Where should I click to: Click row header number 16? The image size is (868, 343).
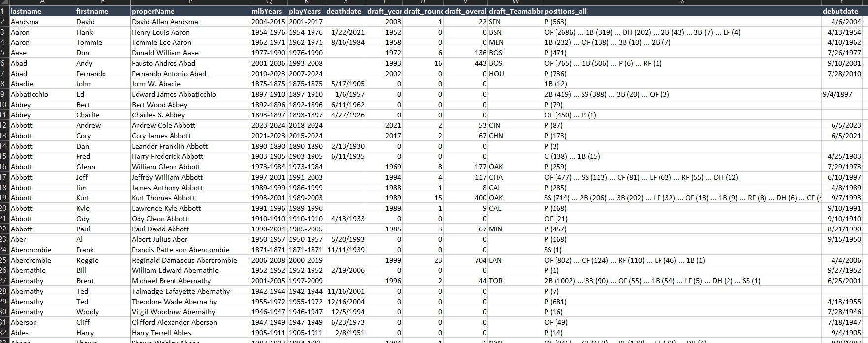click(x=4, y=167)
